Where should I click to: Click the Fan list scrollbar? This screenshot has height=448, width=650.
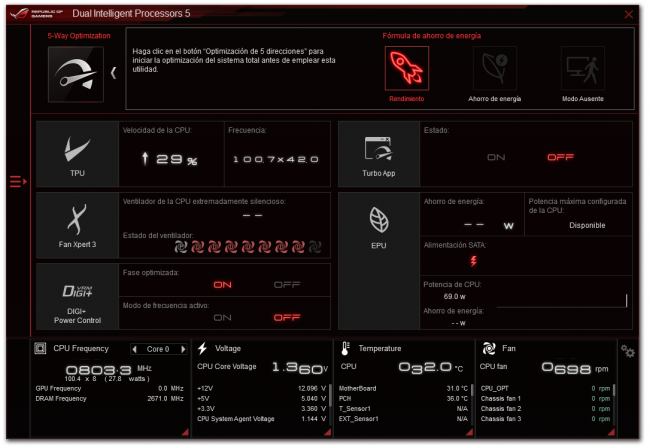[614, 390]
